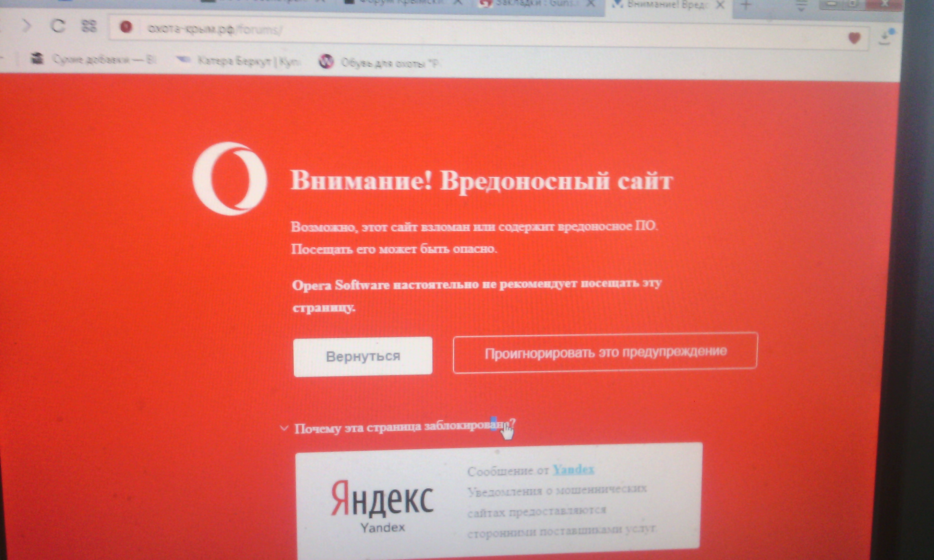Image resolution: width=934 pixels, height=560 pixels.
Task: Open the Speed Dial grid icon
Action: tap(89, 26)
